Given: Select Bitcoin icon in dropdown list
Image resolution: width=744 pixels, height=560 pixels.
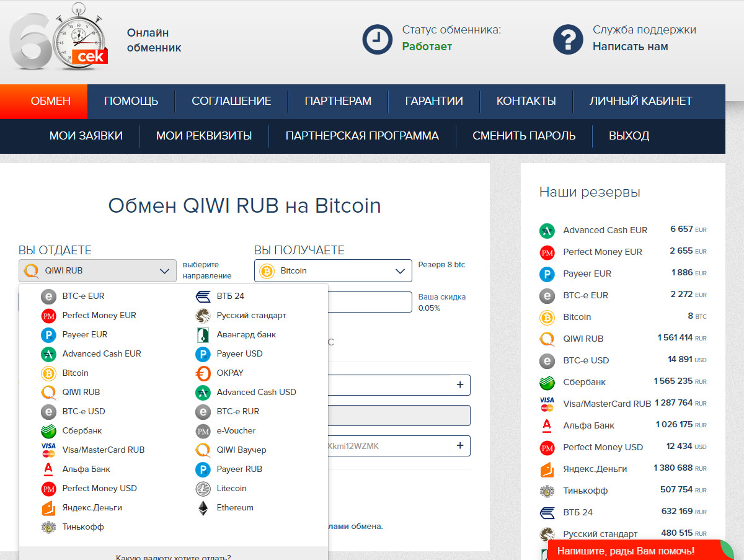Looking at the screenshot, I should coord(49,373).
